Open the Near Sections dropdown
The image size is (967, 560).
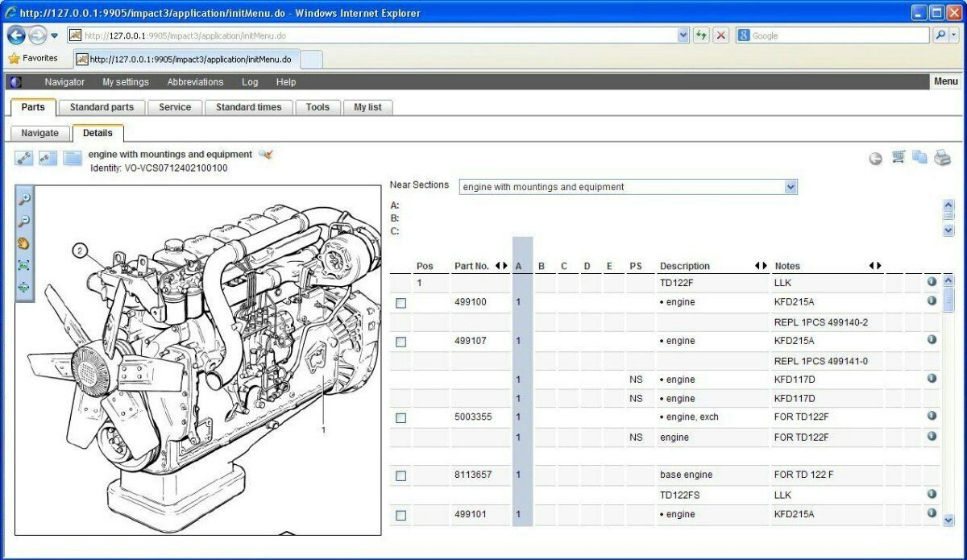pos(791,187)
